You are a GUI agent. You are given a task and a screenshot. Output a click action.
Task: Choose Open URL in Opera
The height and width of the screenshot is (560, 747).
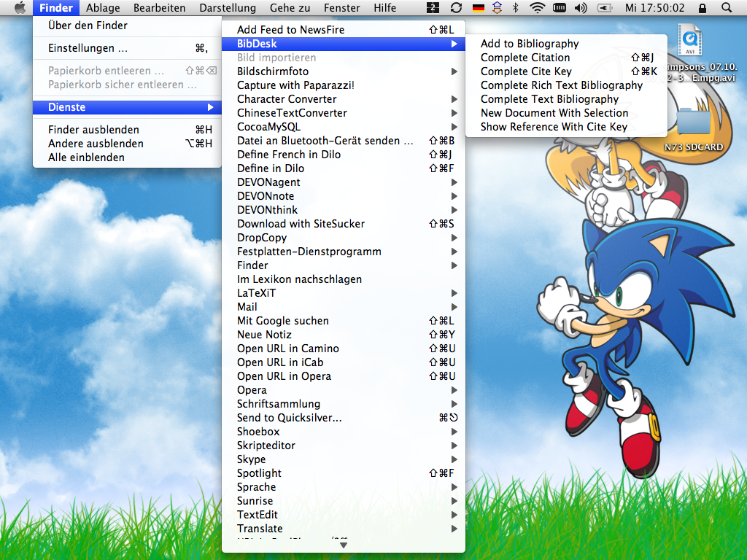tap(344, 376)
